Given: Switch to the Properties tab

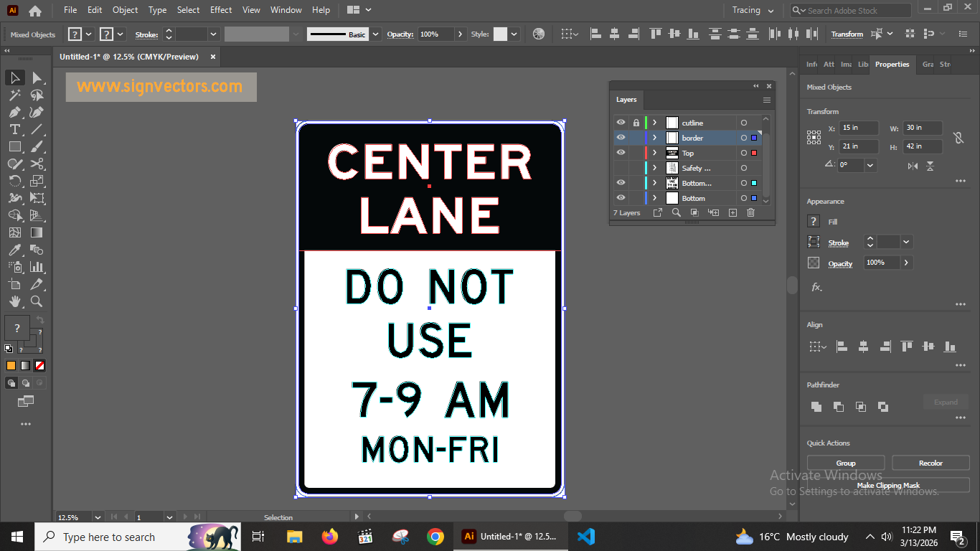Looking at the screenshot, I should click(x=892, y=64).
